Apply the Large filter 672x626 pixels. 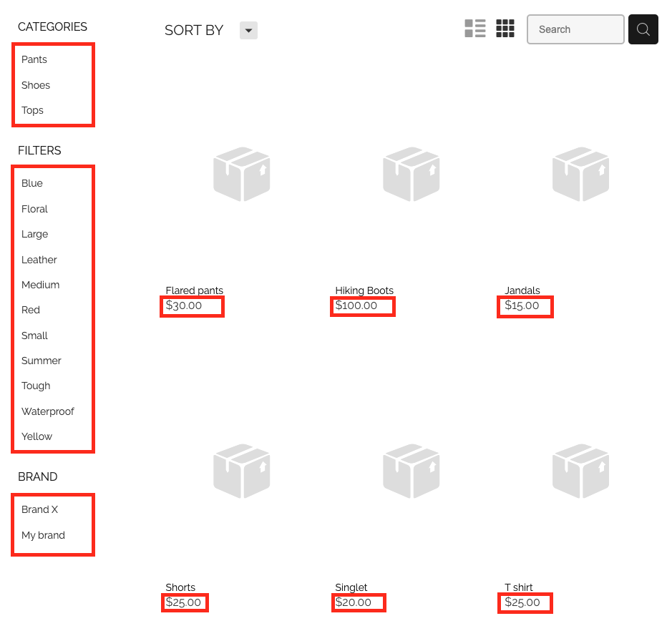pos(35,235)
